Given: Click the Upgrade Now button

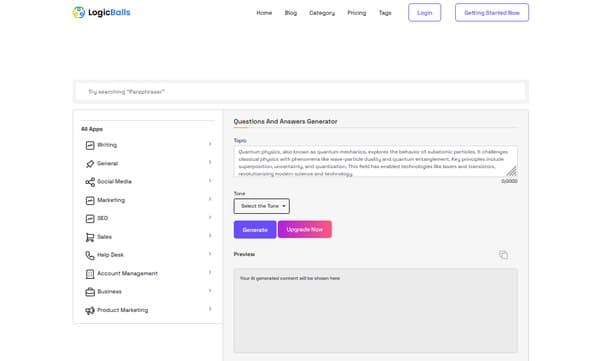Looking at the screenshot, I should coord(305,229).
